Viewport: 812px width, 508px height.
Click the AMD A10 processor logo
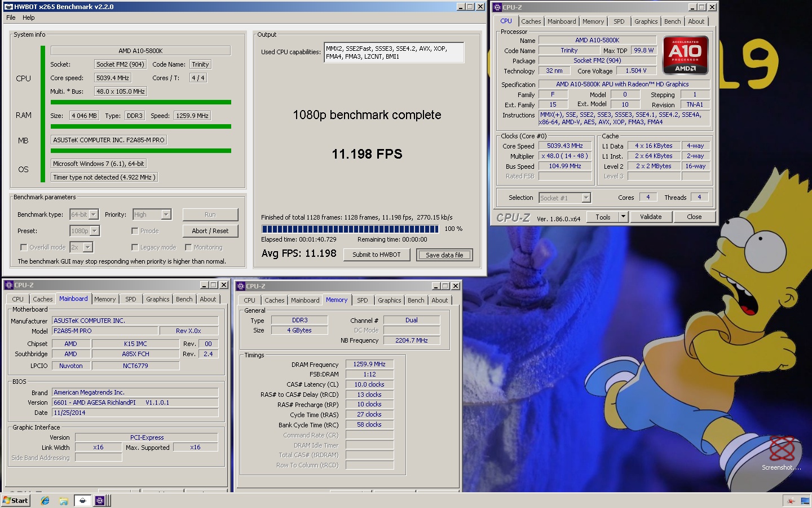685,55
